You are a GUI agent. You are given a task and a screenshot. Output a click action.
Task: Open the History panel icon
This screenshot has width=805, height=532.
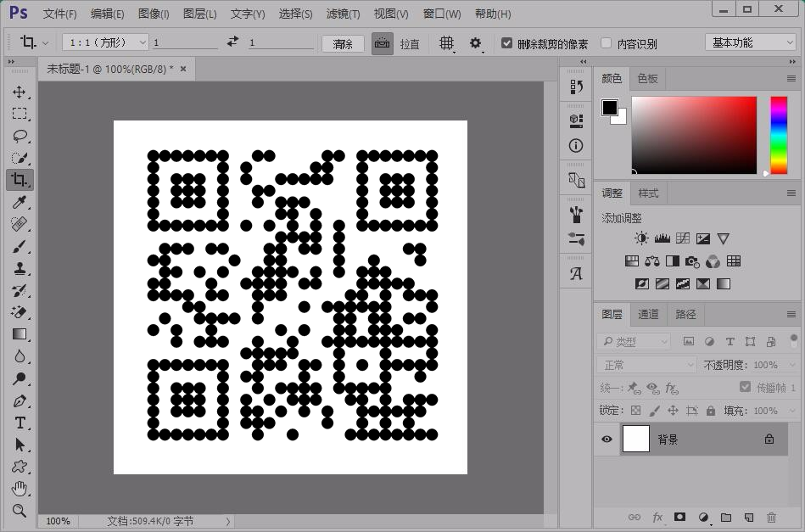click(576, 87)
